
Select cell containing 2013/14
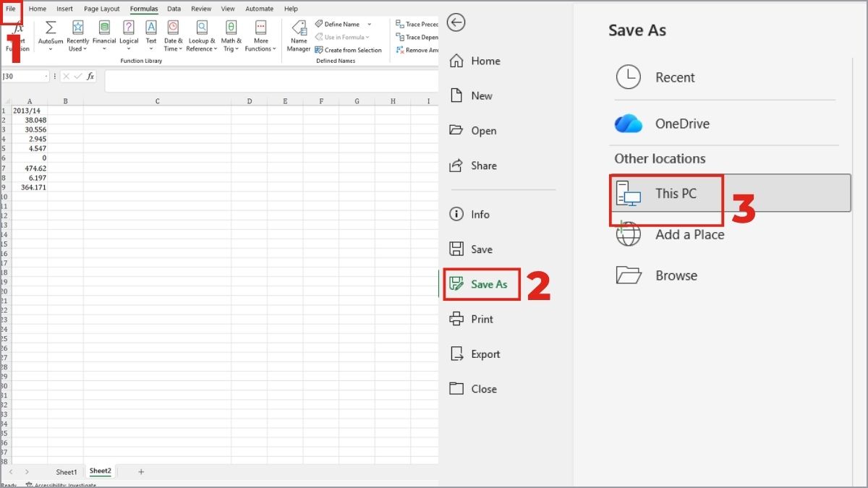[29, 111]
